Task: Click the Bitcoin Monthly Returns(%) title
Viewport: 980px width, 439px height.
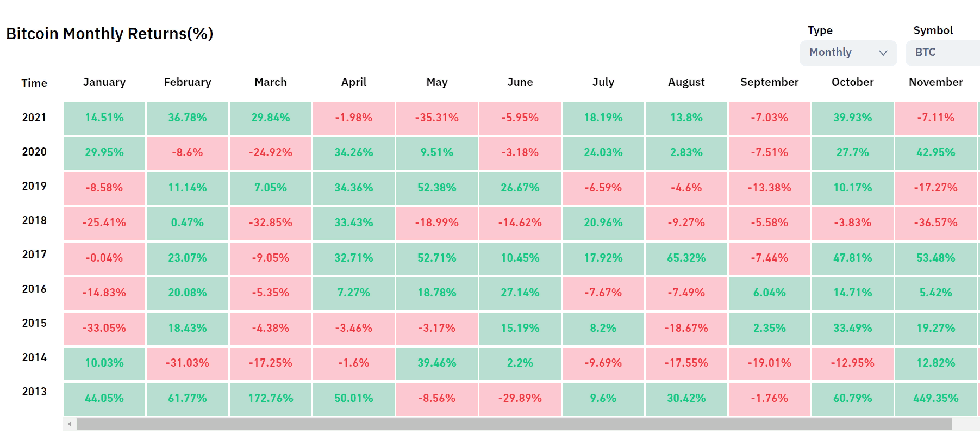Action: (x=110, y=34)
